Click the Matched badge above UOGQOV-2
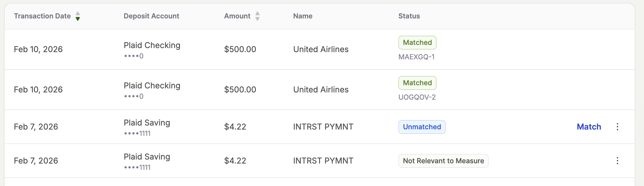Screen dimensions: 644x186 tap(417, 83)
